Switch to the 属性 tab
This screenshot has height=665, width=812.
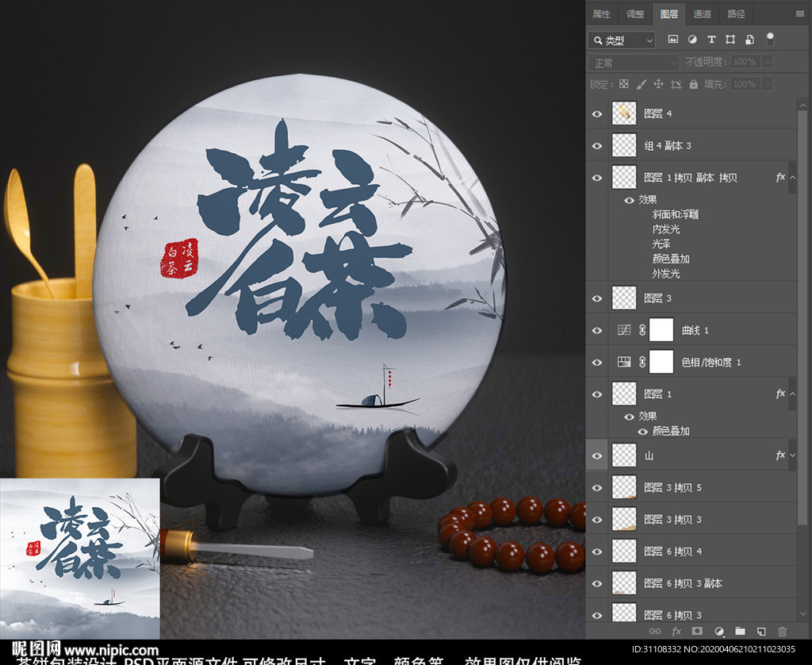pyautogui.click(x=601, y=14)
